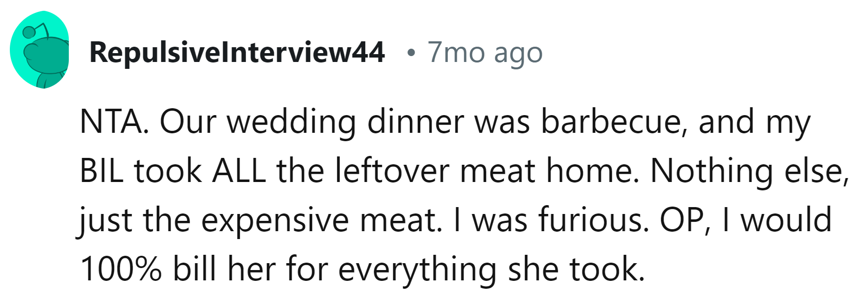
Task: Click "100%" in the last line
Action: 120,270
